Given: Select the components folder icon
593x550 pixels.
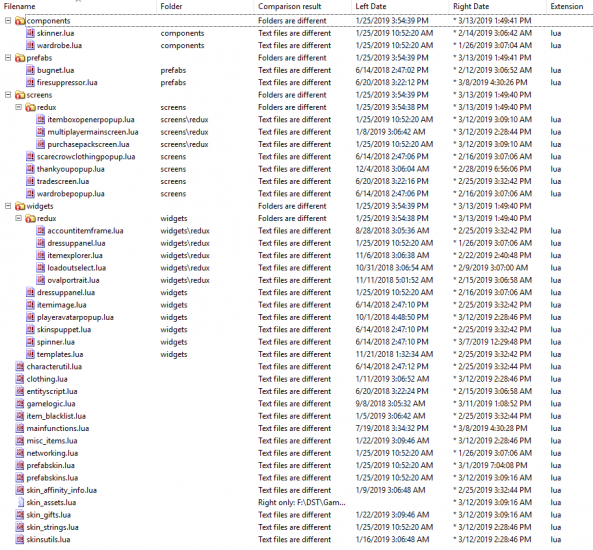Looking at the screenshot, I should pos(20,21).
